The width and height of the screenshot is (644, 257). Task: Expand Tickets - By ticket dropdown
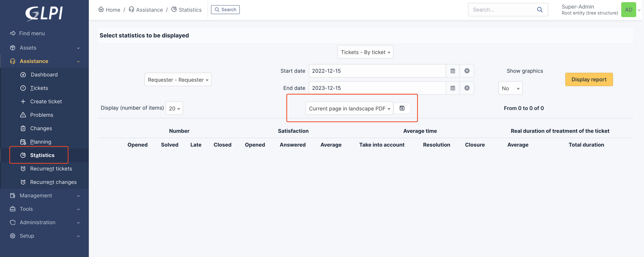(x=365, y=52)
